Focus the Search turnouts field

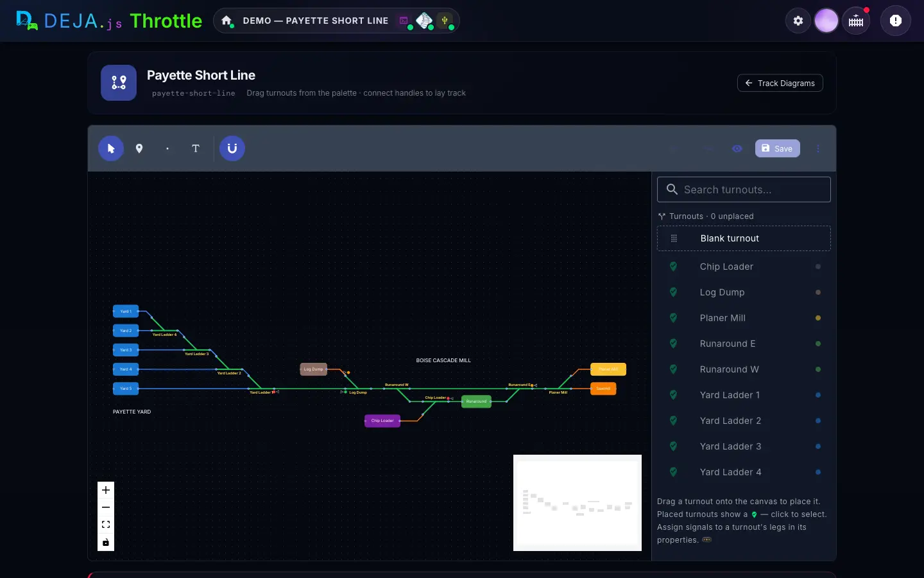click(x=744, y=189)
